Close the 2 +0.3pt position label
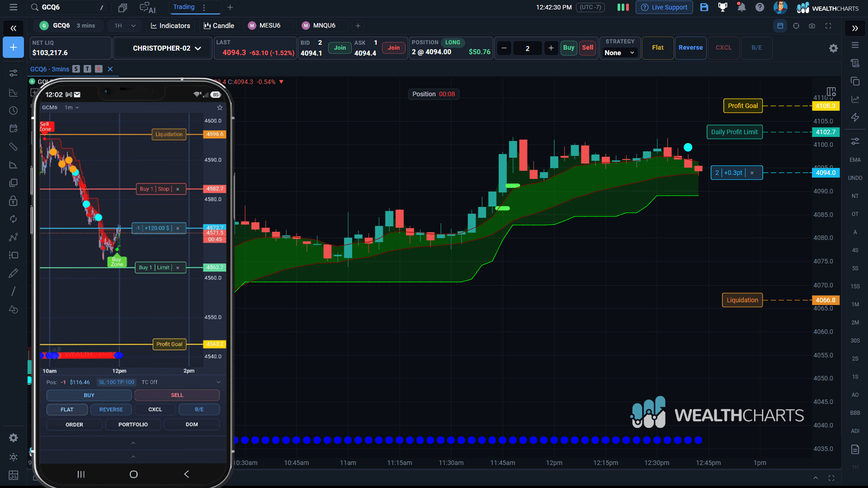 tap(752, 173)
